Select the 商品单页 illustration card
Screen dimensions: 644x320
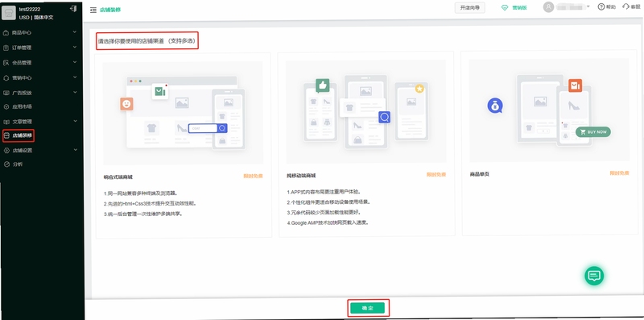549,110
